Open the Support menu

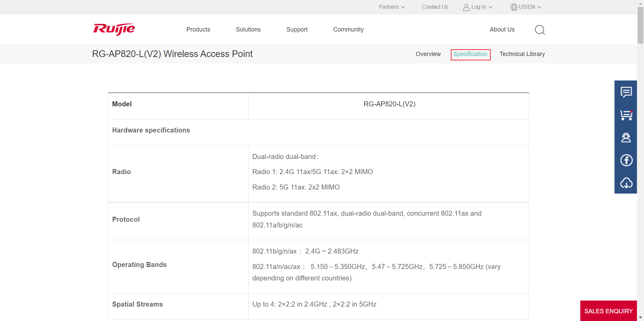pyautogui.click(x=297, y=30)
